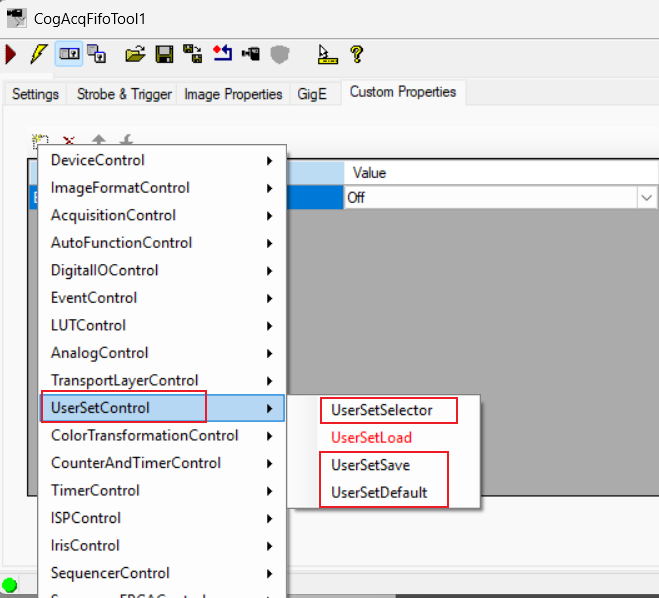
Task: Open the EventControl menu entry
Action: 162,298
